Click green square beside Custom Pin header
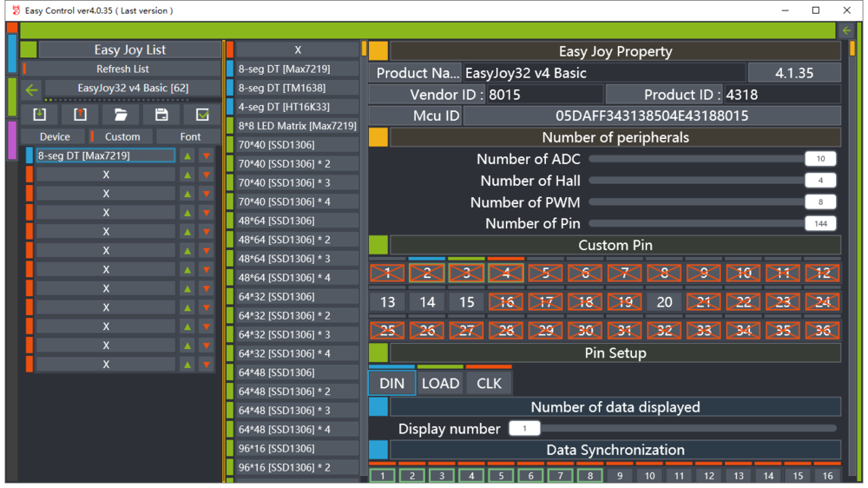The image size is (868, 488). [x=378, y=245]
